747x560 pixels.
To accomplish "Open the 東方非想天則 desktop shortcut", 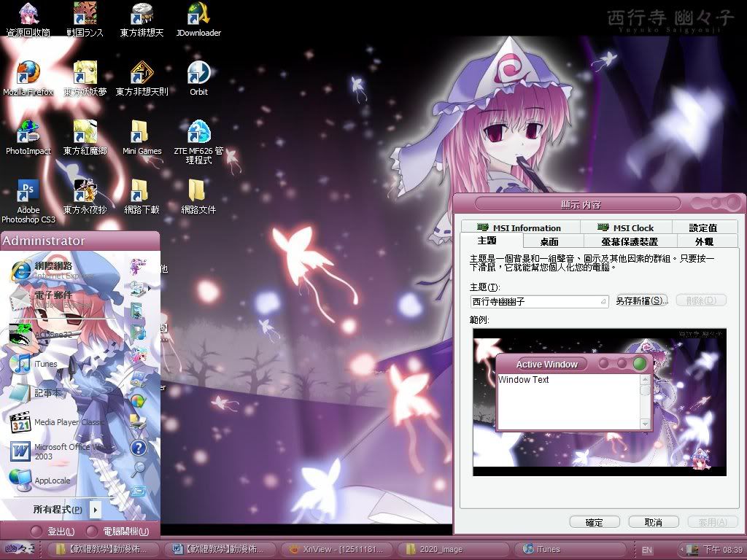I will click(142, 79).
